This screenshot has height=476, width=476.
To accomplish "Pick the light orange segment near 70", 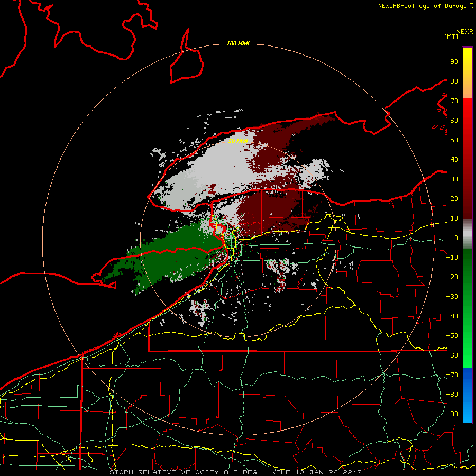I will (467, 91).
